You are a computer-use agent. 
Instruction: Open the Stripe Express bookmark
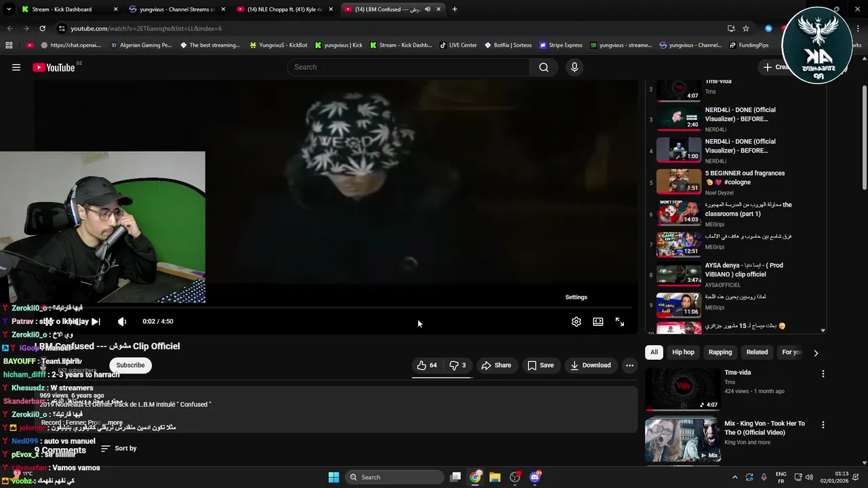tap(561, 45)
